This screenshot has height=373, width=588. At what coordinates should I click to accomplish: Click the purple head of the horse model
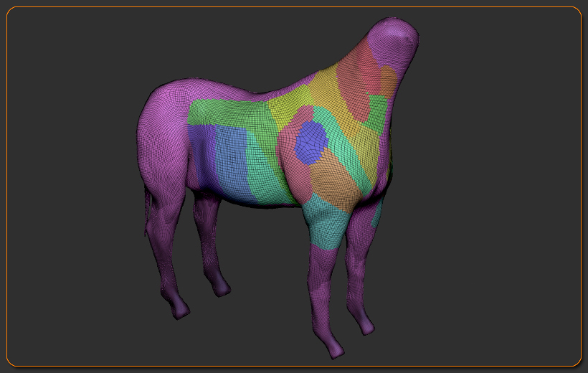click(x=394, y=42)
